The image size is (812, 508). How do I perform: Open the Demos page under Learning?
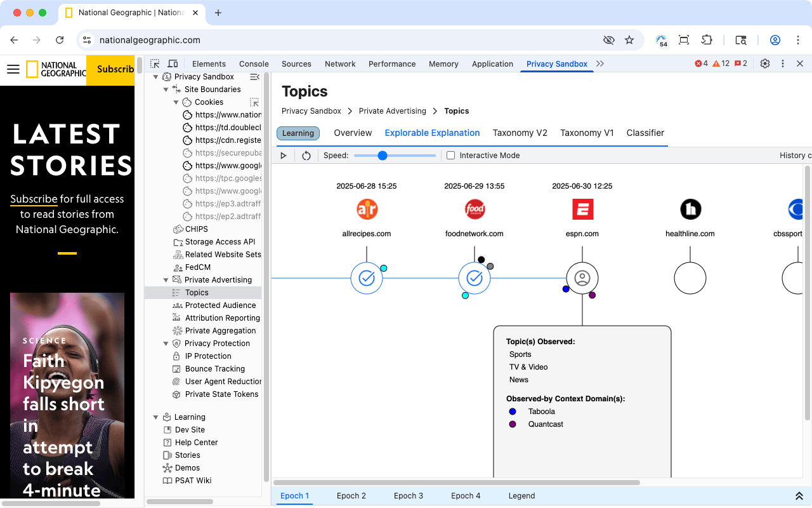pyautogui.click(x=188, y=467)
